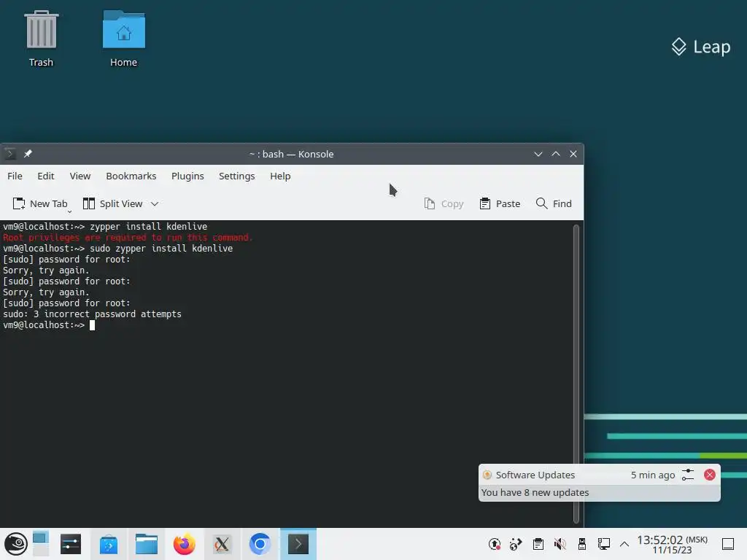Viewport: 747px width, 560px height.
Task: Open Discover software center from taskbar
Action: point(109,544)
